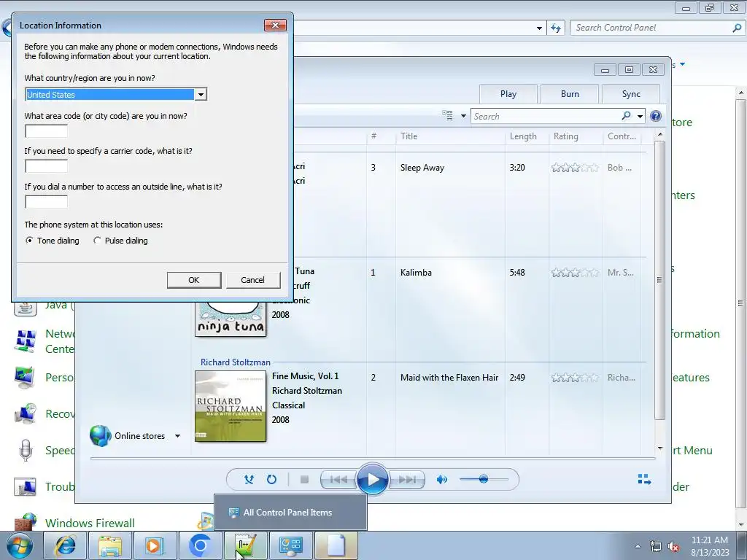Viewport: 747px width, 560px height.
Task: Rate Sleep Away with stars
Action: 575,168
